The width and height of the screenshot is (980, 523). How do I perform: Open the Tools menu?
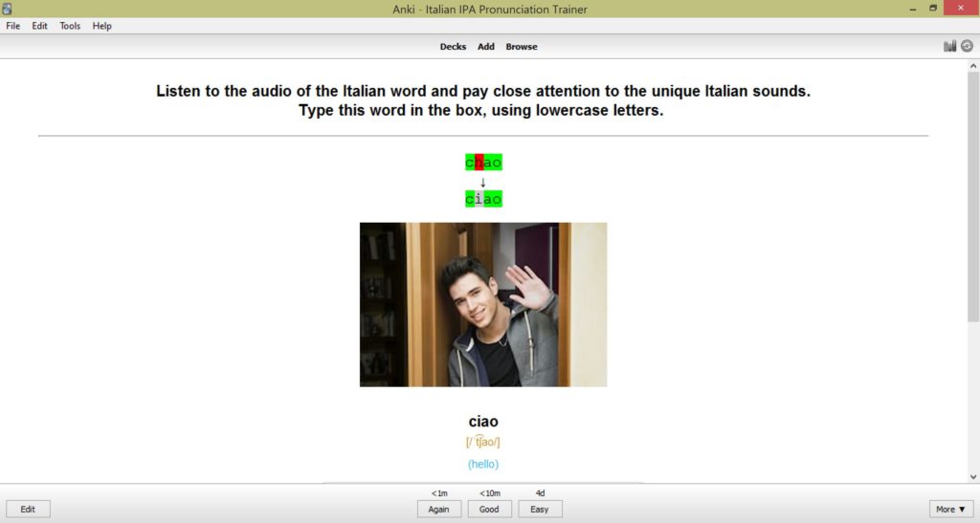pyautogui.click(x=70, y=26)
